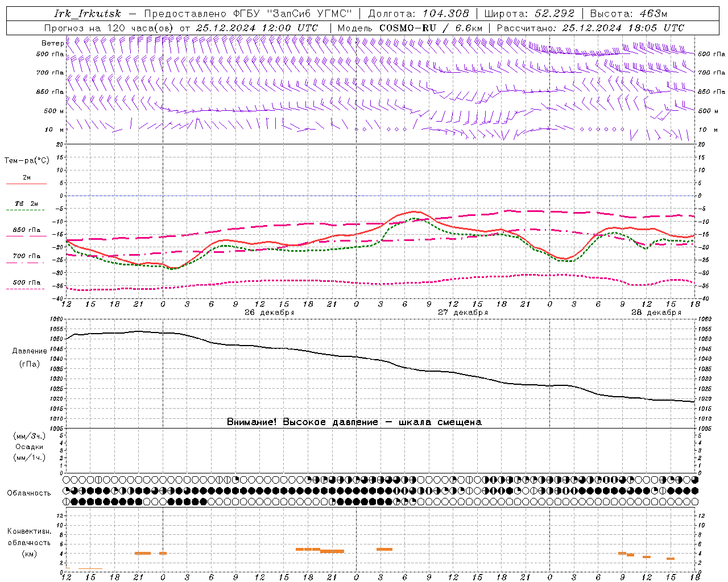Click the long orange bar near 15h at chart bottom-left

[x=90, y=568]
